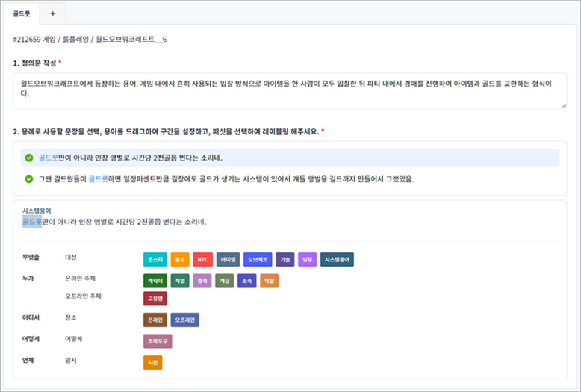Viewport: 581px width, 392px height.
Task: Apply the blue 오브젝트 tag
Action: (x=258, y=259)
